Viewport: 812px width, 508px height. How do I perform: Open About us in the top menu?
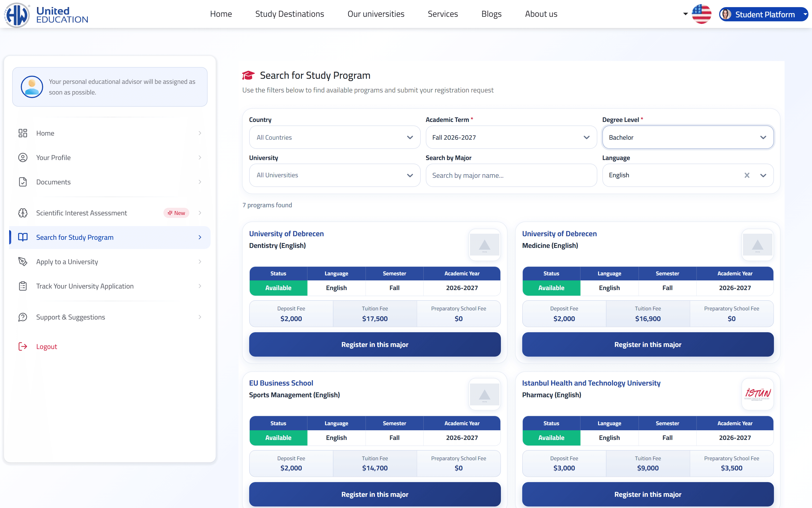point(541,14)
